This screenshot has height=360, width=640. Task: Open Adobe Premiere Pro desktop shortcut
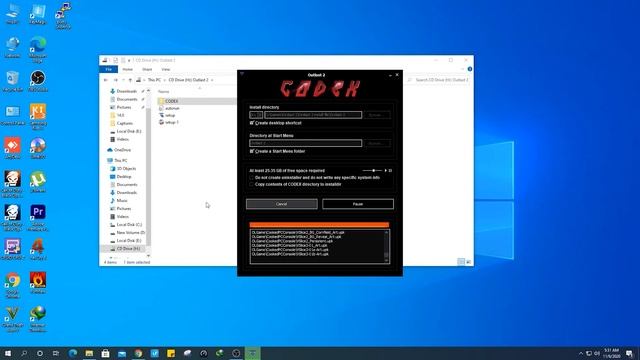tap(38, 218)
